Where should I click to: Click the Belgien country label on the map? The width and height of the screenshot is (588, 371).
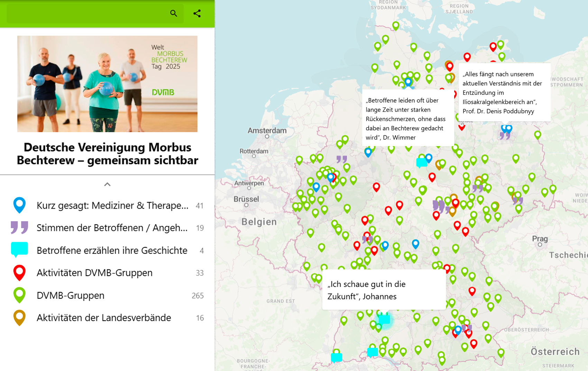[x=259, y=222]
